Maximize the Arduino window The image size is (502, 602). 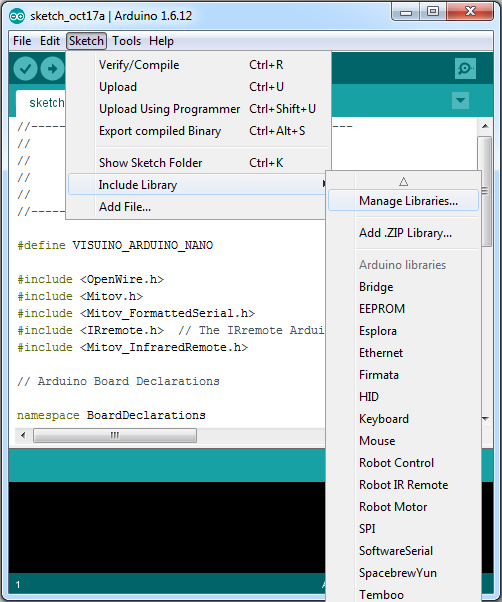coord(433,12)
